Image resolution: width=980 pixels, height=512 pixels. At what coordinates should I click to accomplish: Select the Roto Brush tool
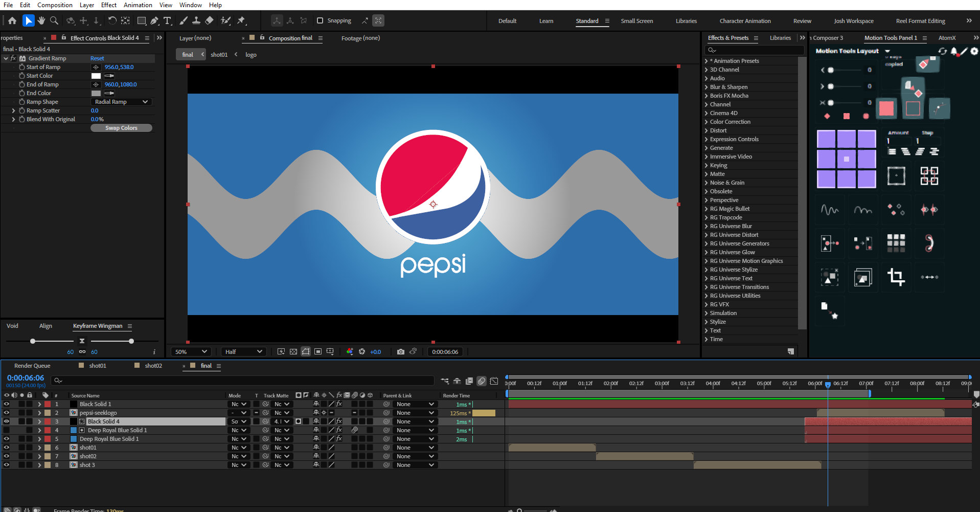225,21
